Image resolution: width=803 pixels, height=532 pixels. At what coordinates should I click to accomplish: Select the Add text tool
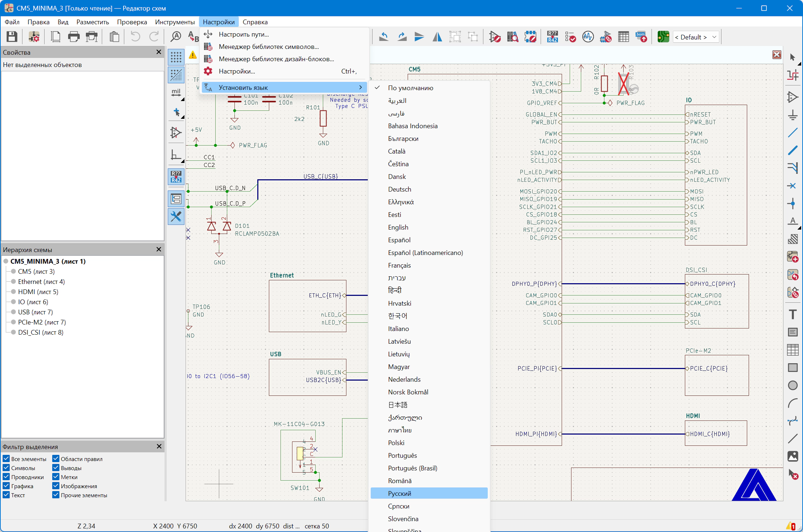(792, 314)
